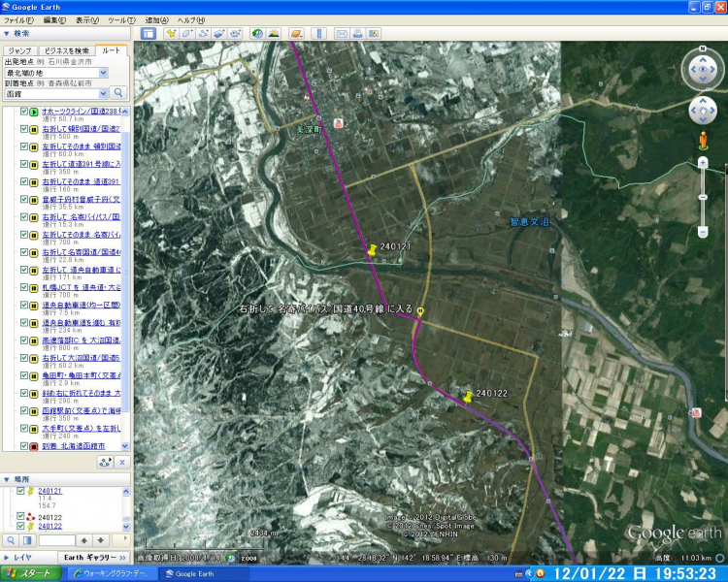Show historical imagery using the clock icon
Viewport: 728px width, 582px height.
point(257,33)
